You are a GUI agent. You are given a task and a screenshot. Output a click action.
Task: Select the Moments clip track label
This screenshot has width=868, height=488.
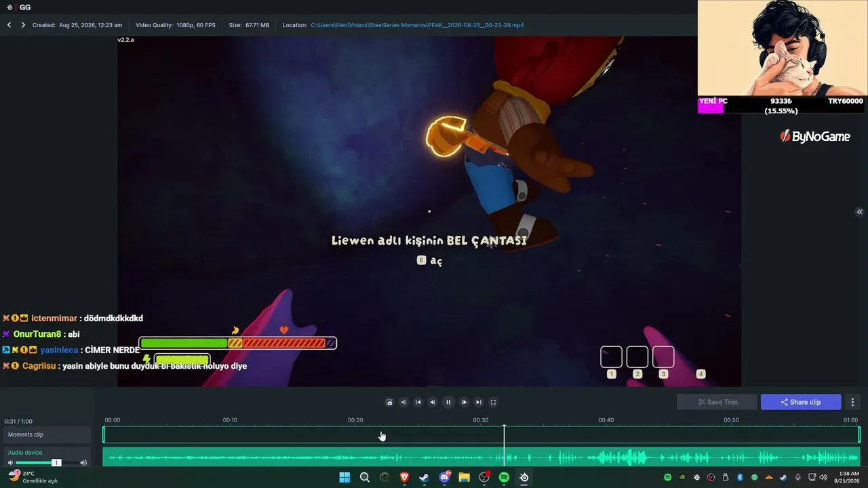[x=26, y=434]
